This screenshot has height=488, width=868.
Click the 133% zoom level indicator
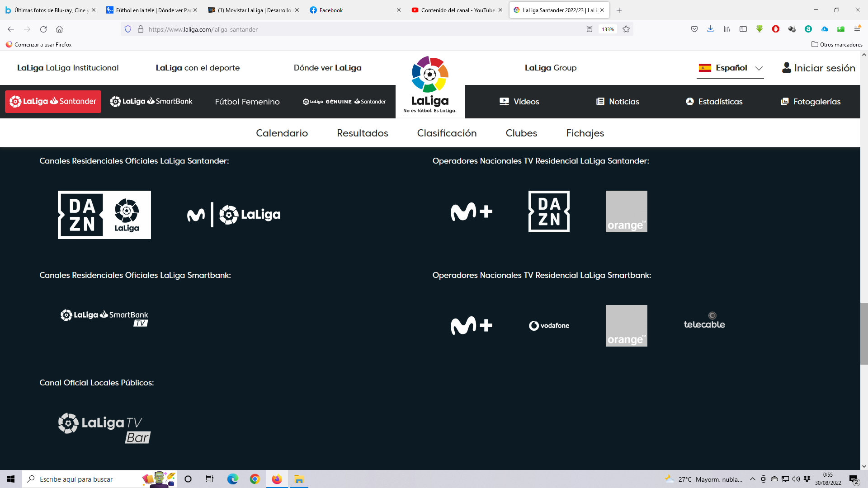(x=608, y=29)
